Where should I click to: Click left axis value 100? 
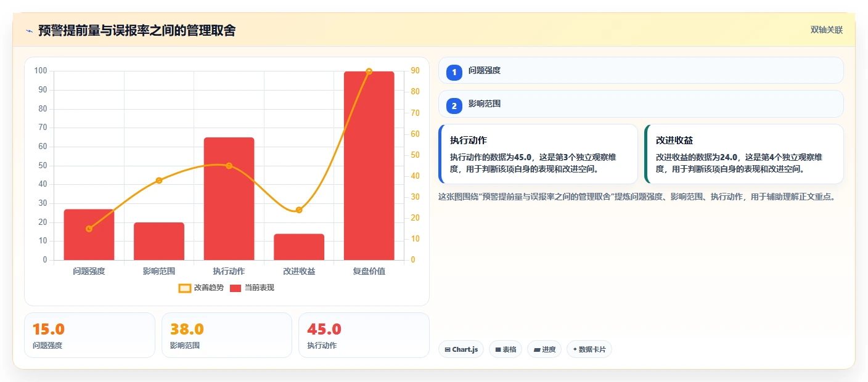(41, 71)
